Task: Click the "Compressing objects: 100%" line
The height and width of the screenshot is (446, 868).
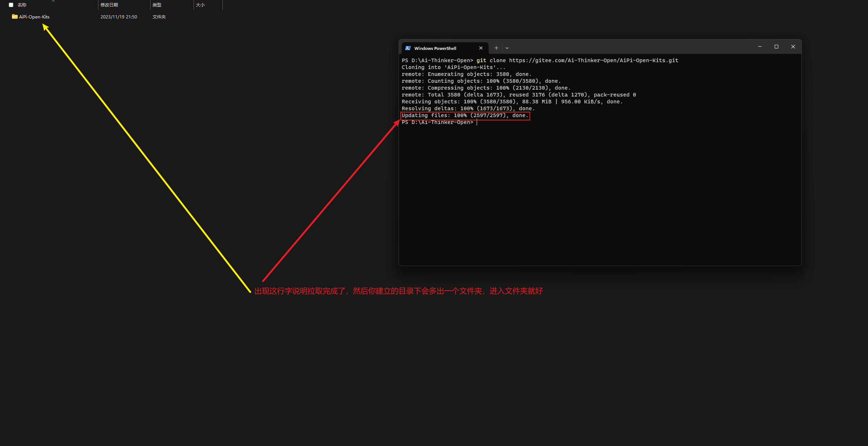Action: pos(486,88)
